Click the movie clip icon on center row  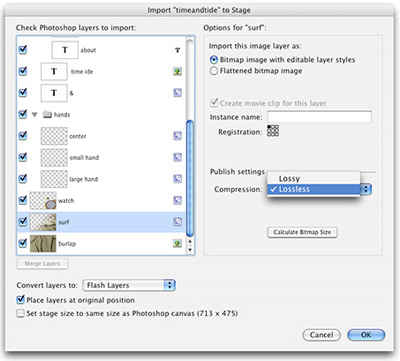click(x=177, y=136)
